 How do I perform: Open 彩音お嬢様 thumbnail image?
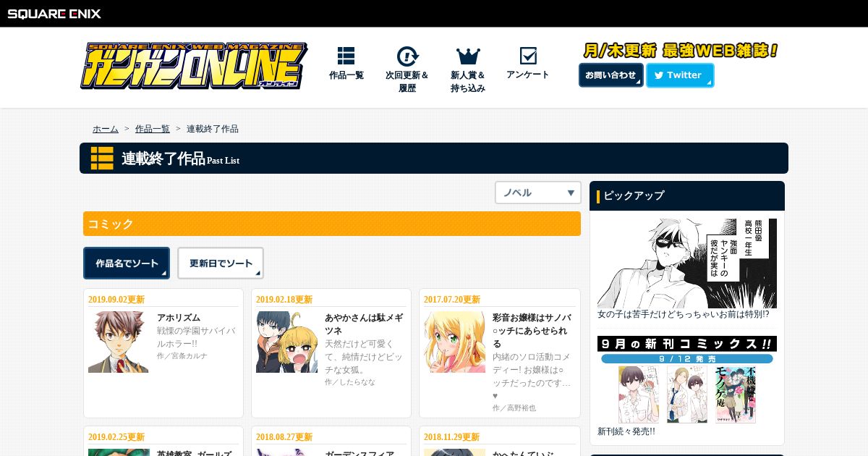click(x=454, y=342)
